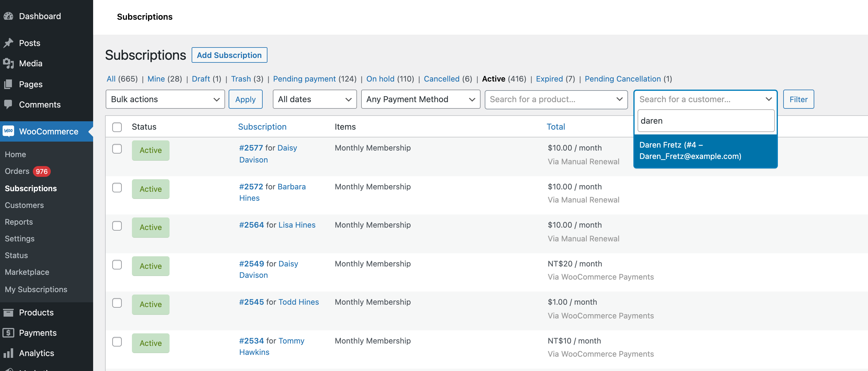Click the Add Subscription button
The height and width of the screenshot is (371, 868).
pos(229,55)
